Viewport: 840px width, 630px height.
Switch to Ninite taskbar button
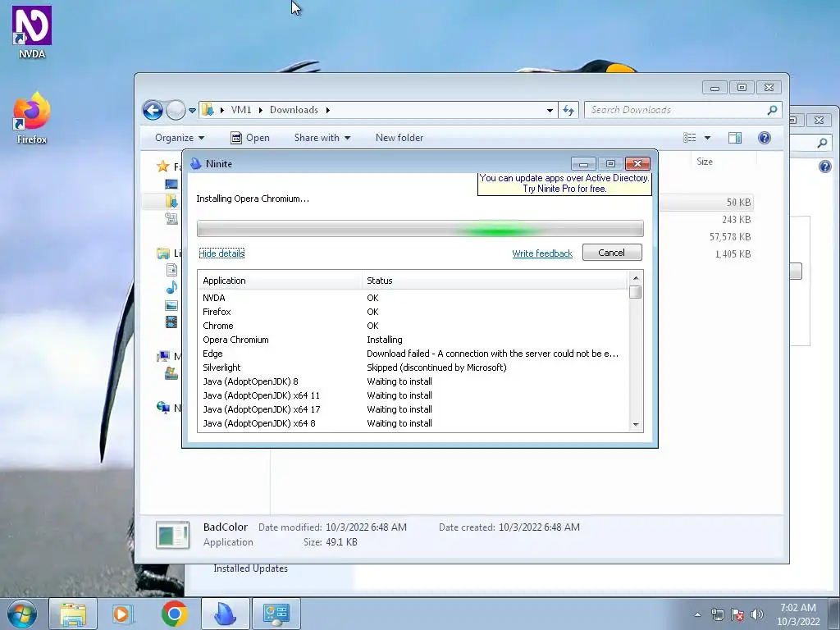pyautogui.click(x=226, y=614)
